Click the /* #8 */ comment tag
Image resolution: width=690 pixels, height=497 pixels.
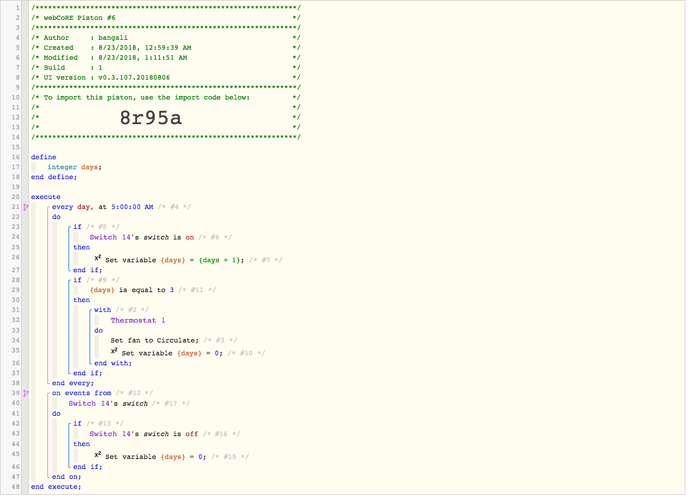[x=215, y=237]
